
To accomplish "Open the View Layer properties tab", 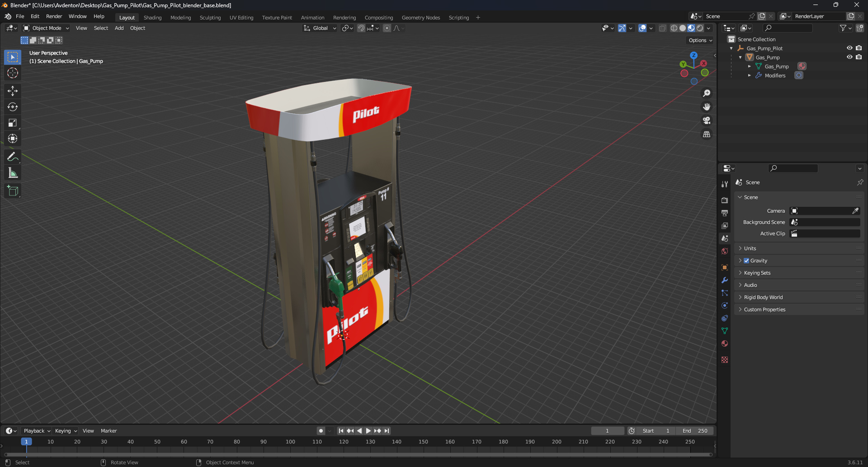I will point(725,225).
